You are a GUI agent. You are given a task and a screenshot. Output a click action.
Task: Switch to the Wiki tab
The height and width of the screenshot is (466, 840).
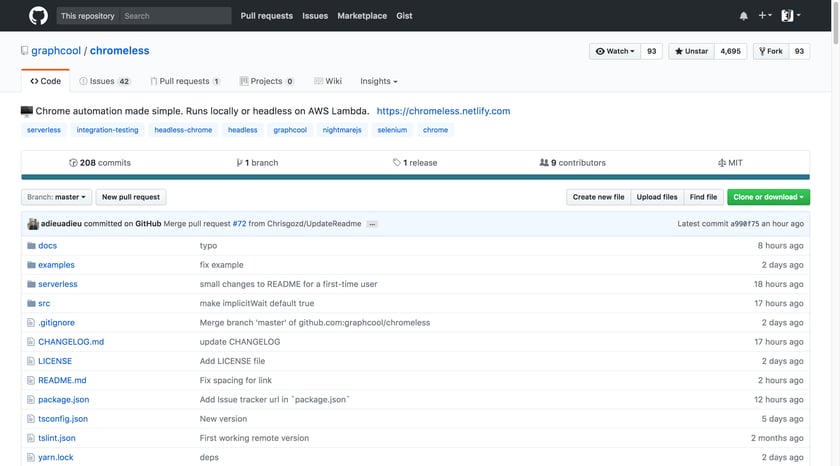[x=328, y=81]
